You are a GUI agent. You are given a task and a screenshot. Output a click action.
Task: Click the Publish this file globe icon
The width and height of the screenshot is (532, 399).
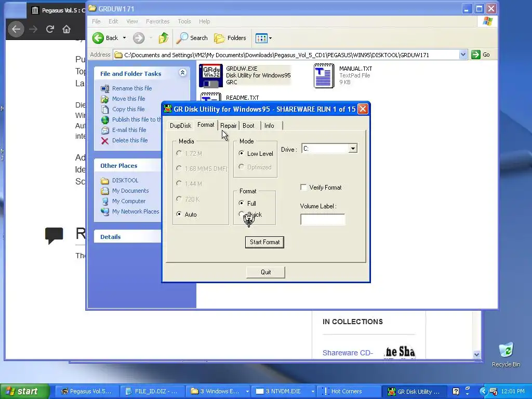(105, 120)
